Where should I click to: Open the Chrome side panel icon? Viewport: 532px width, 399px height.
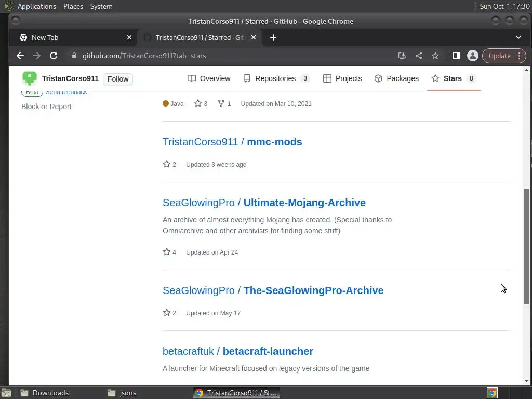click(x=456, y=56)
